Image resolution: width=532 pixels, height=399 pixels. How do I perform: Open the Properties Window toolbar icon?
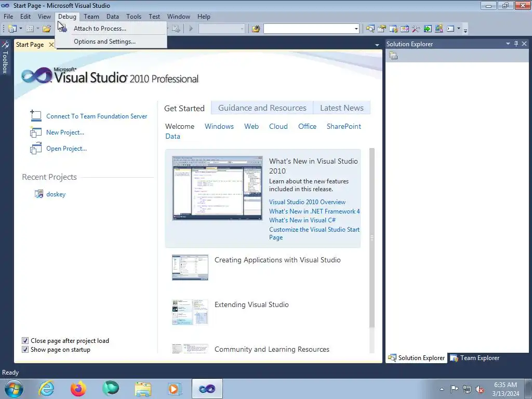[382, 29]
